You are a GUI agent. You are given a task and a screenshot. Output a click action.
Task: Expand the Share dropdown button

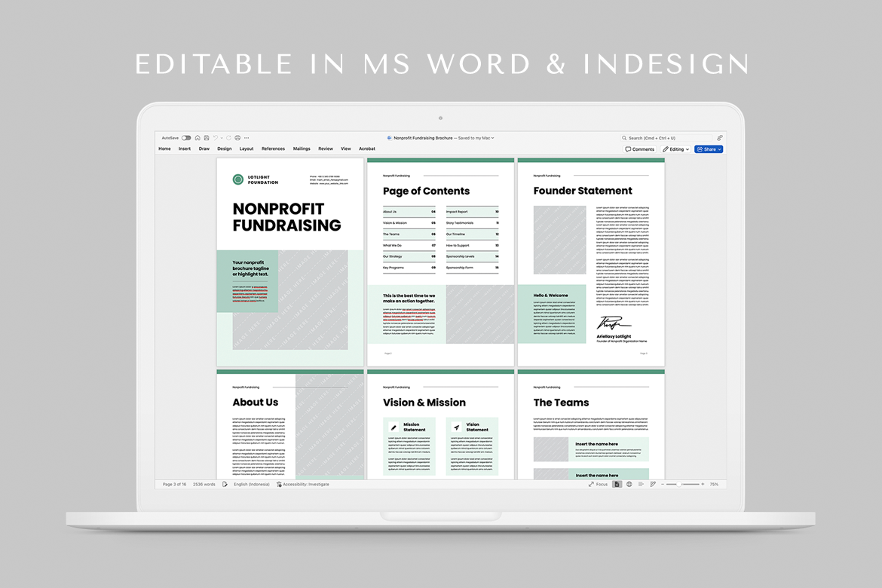(709, 149)
